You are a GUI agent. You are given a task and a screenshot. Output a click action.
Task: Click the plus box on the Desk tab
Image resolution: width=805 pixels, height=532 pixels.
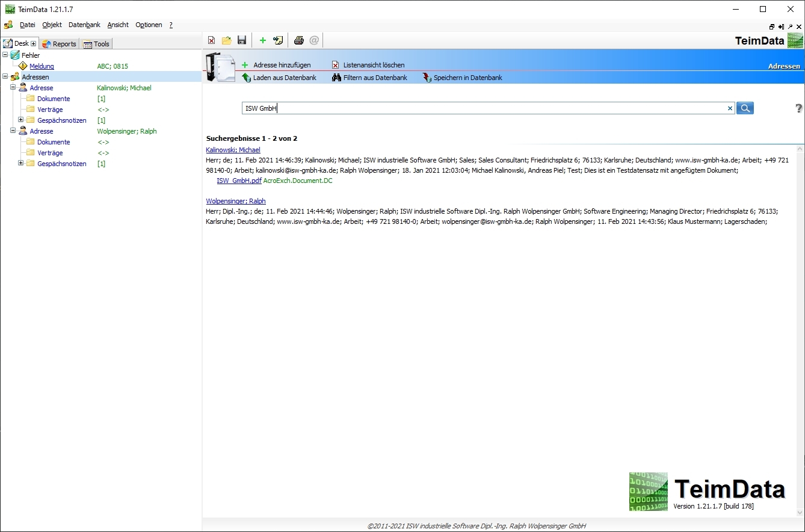tap(34, 44)
